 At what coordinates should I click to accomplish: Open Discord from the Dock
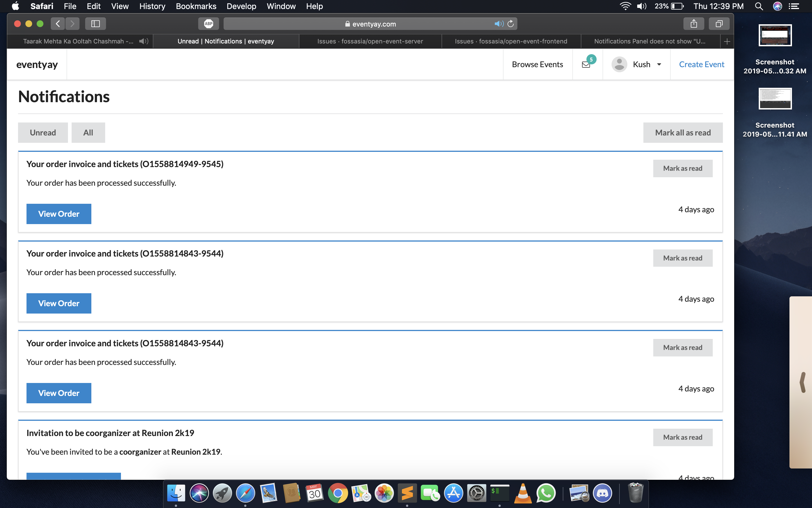[602, 493]
